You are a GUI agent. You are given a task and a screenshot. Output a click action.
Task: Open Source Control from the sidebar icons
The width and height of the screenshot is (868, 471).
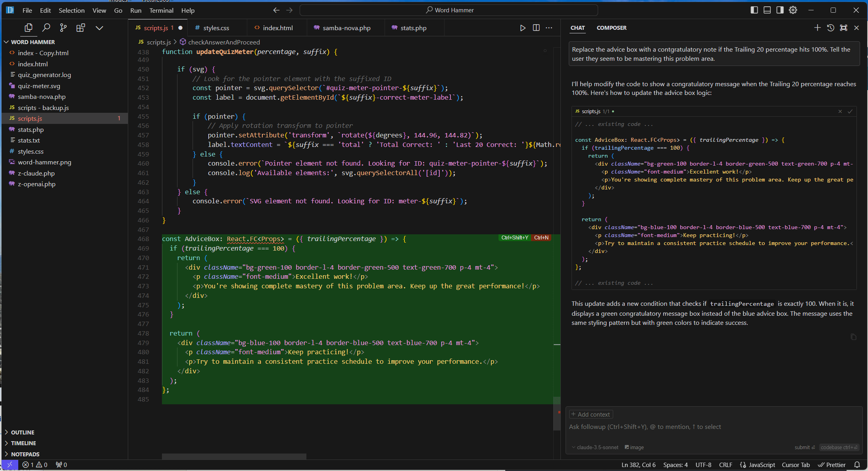click(x=64, y=27)
